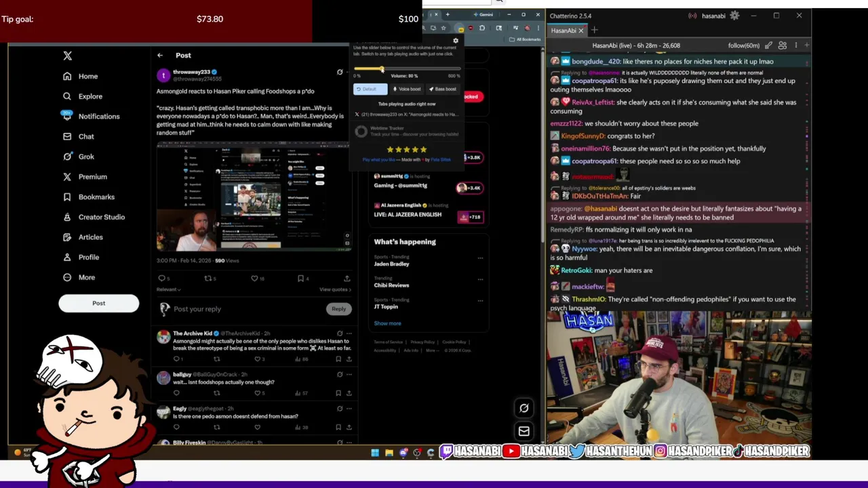Image resolution: width=868 pixels, height=488 pixels.
Task: Open the More menu in X sidebar
Action: (x=79, y=277)
